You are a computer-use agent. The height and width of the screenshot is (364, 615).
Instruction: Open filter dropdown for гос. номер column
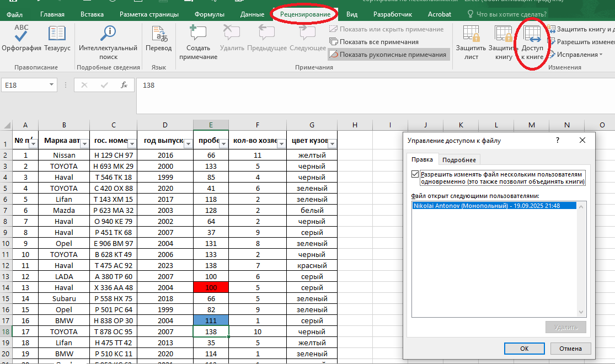pos(132,144)
